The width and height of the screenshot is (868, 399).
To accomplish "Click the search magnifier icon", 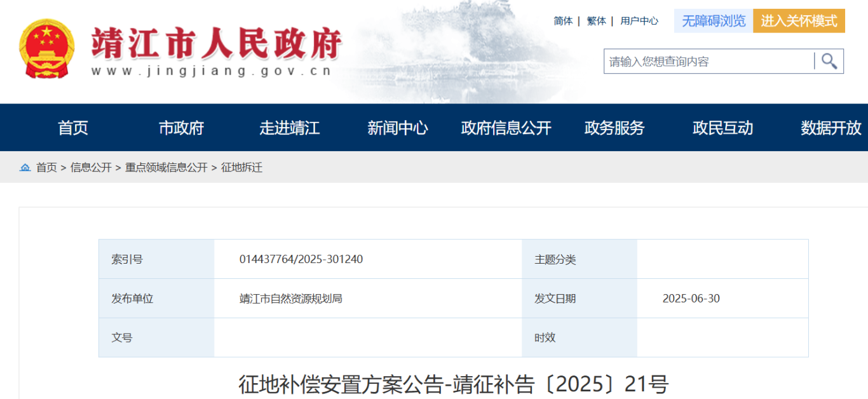I will pos(829,61).
